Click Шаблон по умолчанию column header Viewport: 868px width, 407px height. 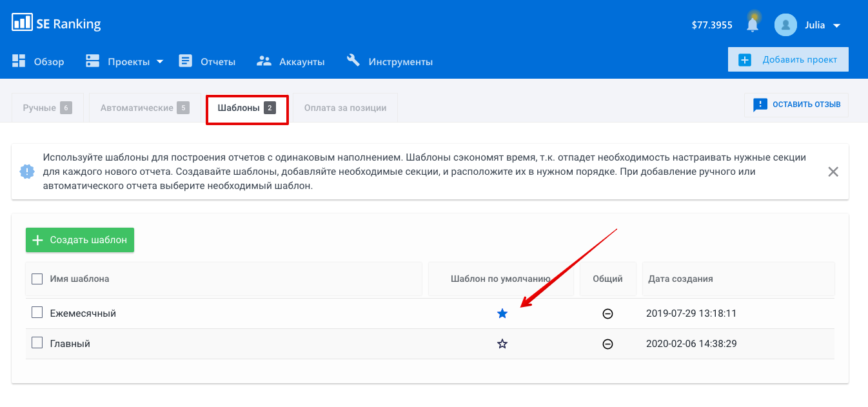point(500,279)
